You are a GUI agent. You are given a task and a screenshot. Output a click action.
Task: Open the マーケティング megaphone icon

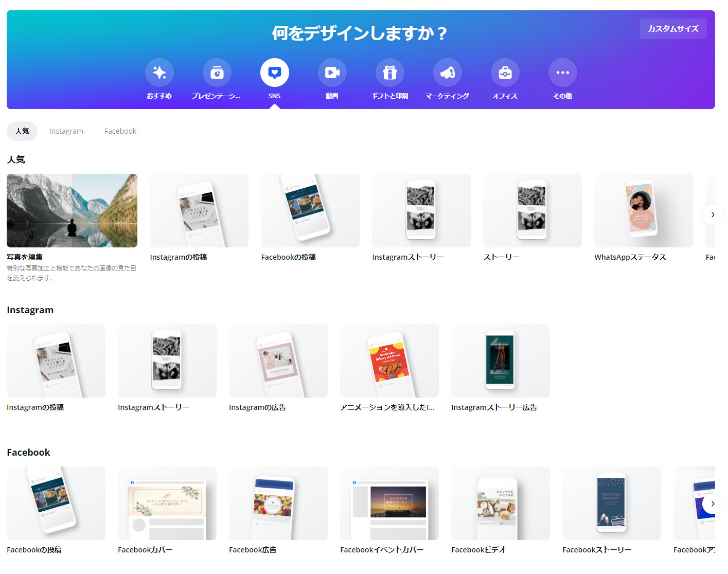pyautogui.click(x=448, y=73)
